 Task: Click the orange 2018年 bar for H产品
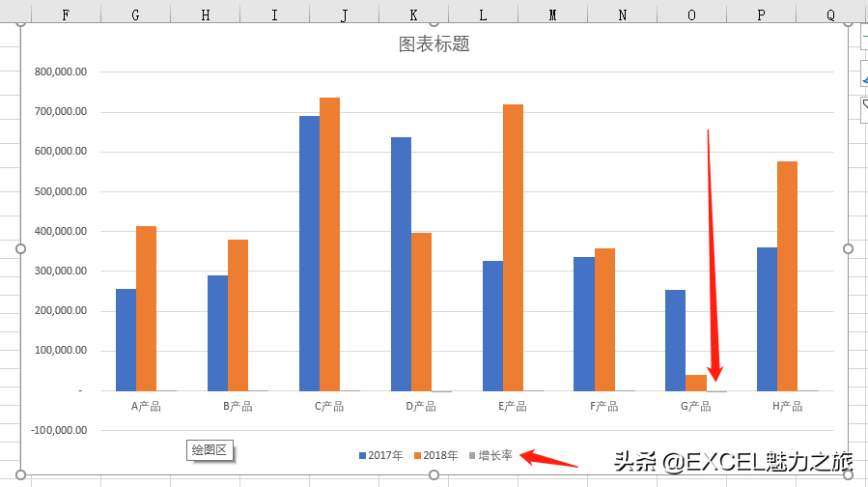point(787,276)
